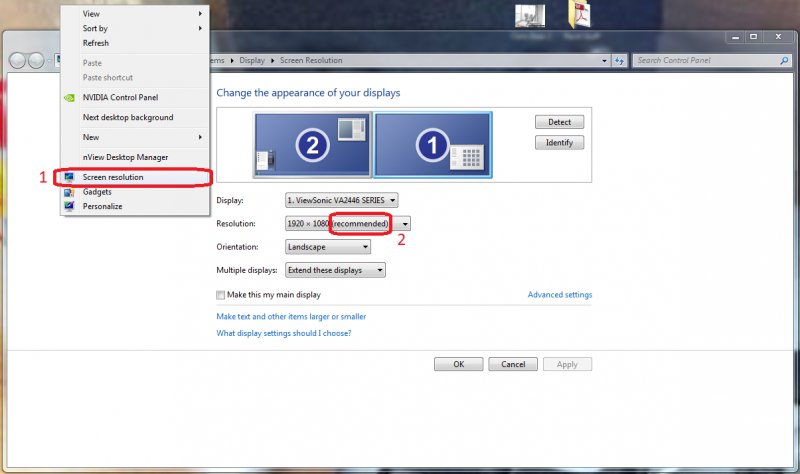
Task: Select monitor 2 in display preview
Action: coord(313,145)
